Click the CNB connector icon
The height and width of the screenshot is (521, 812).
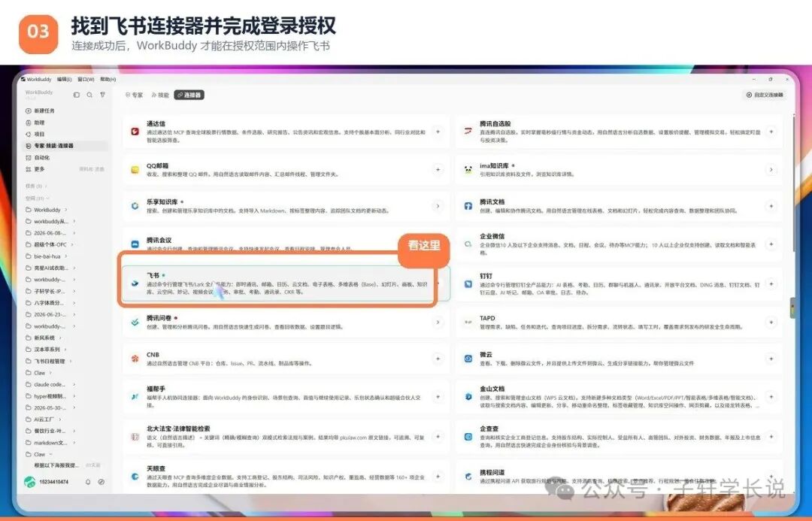pyautogui.click(x=135, y=359)
